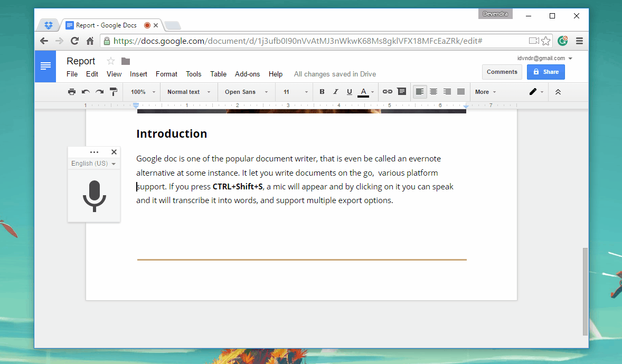This screenshot has height=364, width=622.
Task: Open the text color picker
Action: [366, 92]
